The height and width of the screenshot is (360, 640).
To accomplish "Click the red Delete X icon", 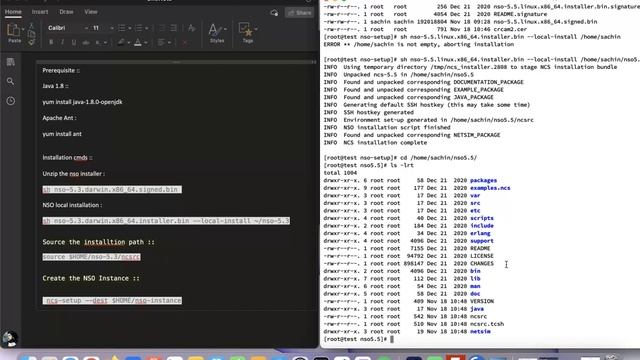I will click(x=185, y=42).
